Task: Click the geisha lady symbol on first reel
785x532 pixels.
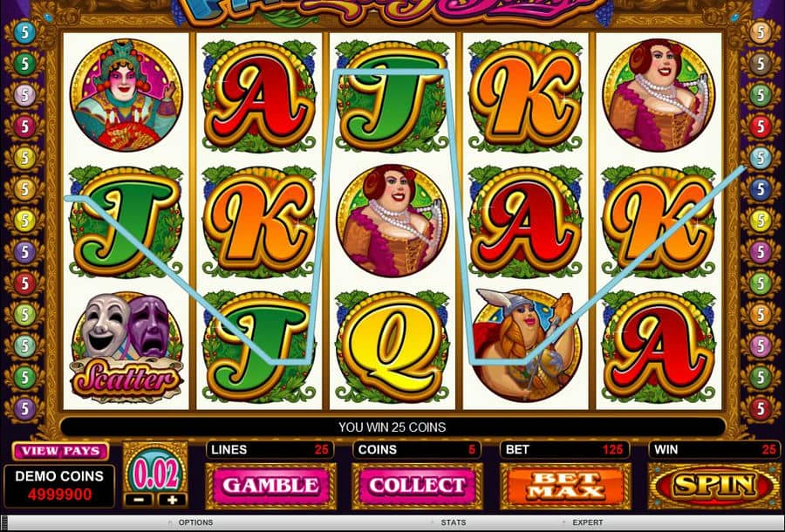Action: [x=126, y=95]
